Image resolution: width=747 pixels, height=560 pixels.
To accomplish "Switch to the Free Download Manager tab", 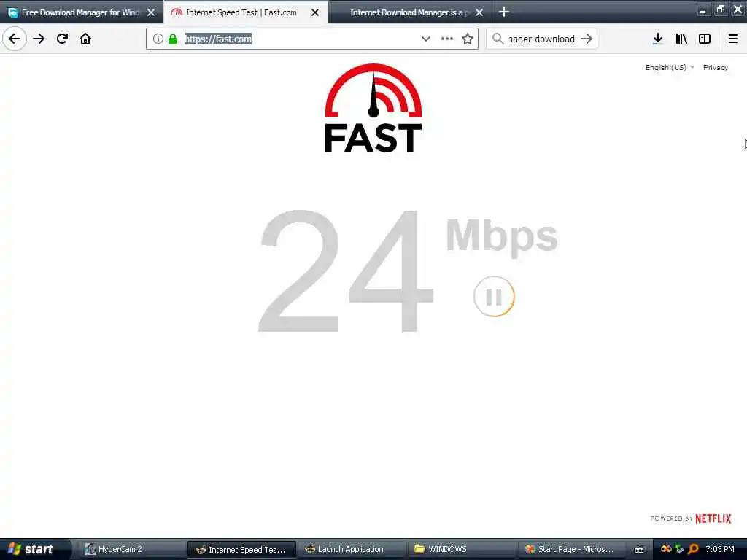I will click(x=82, y=12).
